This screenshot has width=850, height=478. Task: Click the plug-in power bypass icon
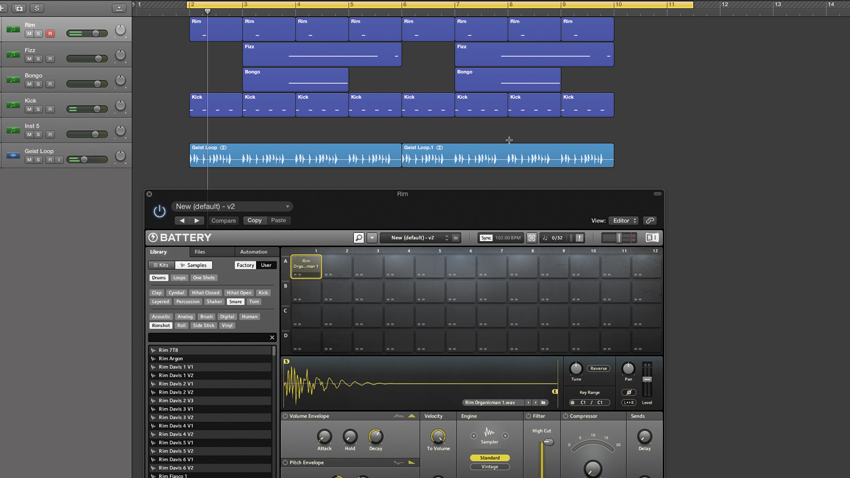(159, 211)
